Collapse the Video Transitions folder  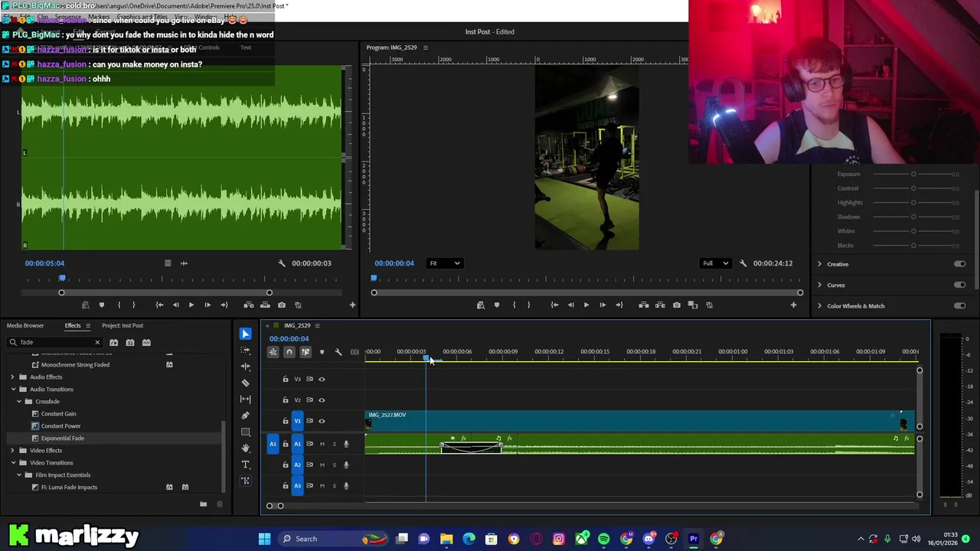pos(12,462)
